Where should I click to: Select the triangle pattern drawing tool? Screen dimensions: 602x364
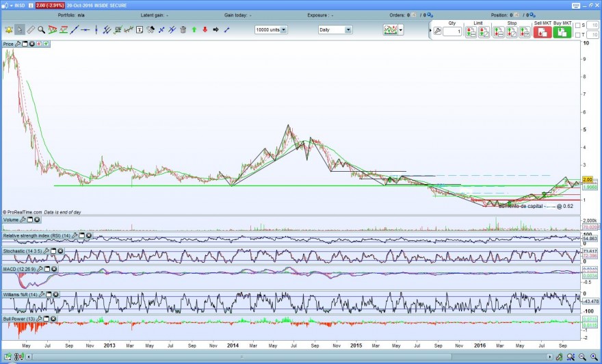click(52, 29)
